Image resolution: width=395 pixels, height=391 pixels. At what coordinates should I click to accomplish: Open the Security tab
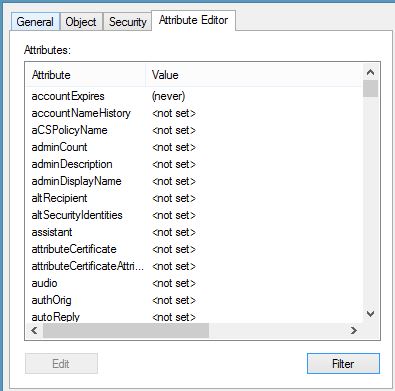pyautogui.click(x=127, y=22)
